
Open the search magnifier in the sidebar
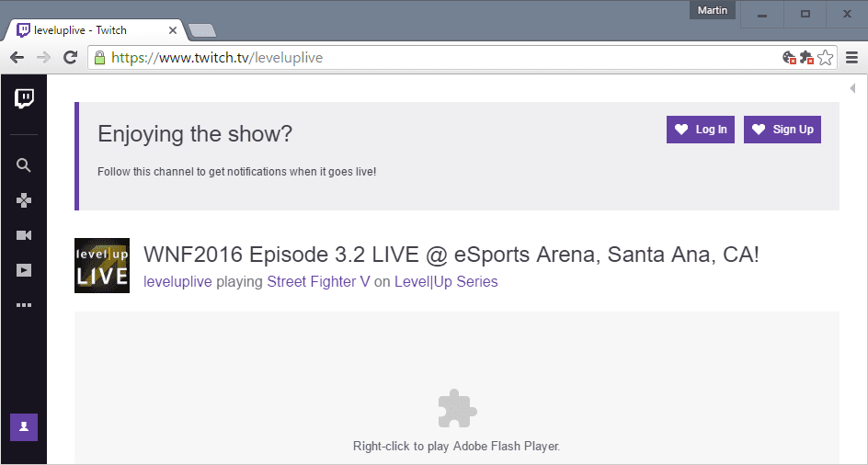point(23,165)
